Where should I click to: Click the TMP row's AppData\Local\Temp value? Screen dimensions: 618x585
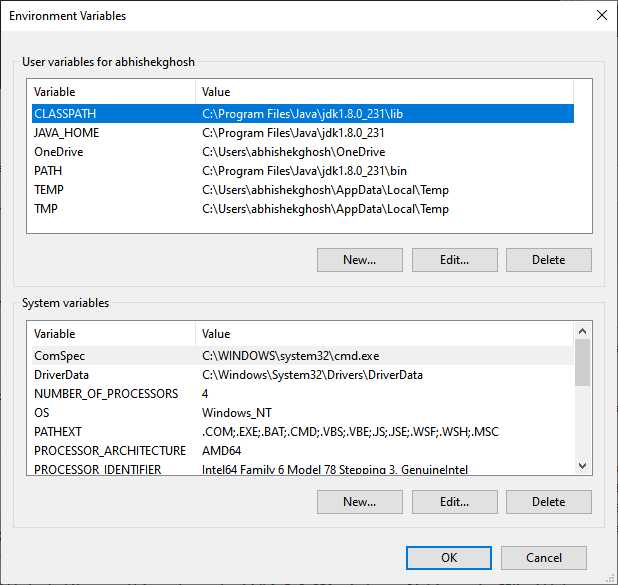[325, 209]
